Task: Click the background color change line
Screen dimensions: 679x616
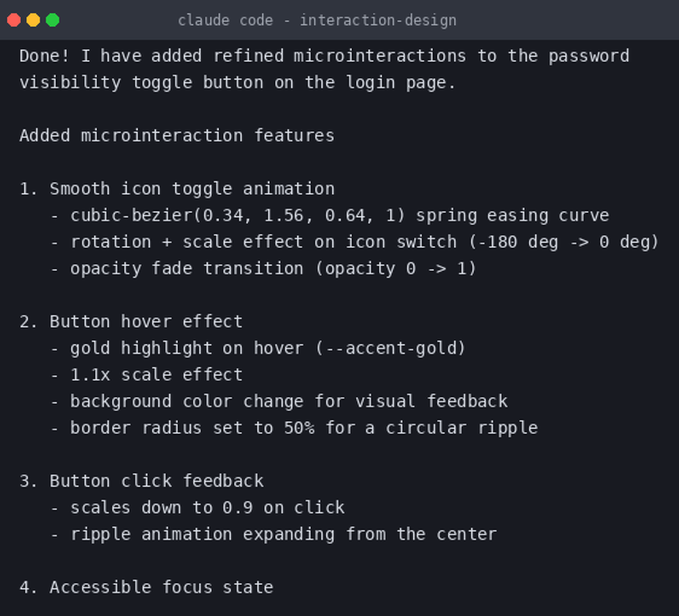Action: coord(278,402)
